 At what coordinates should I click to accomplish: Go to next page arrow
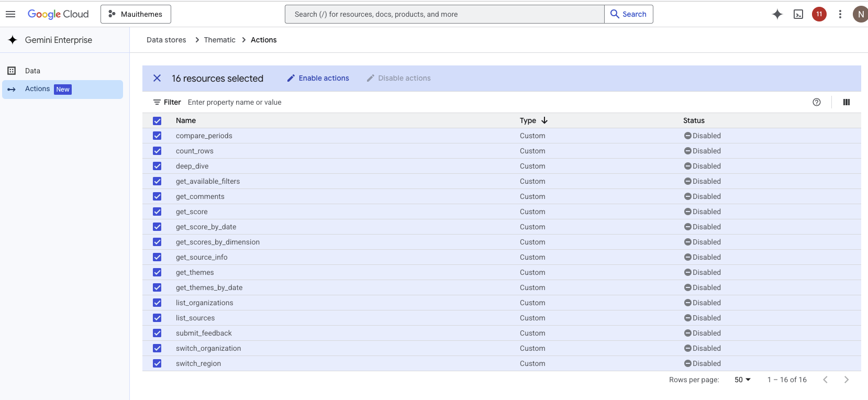tap(847, 380)
